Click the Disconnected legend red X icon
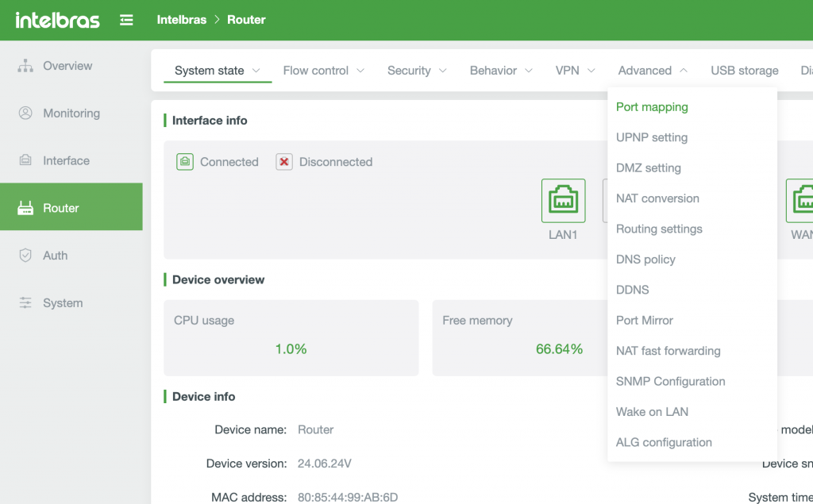 point(284,162)
